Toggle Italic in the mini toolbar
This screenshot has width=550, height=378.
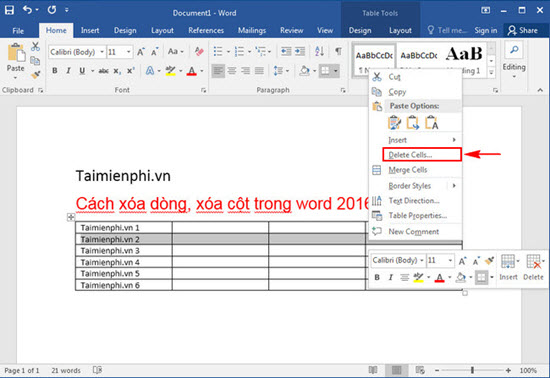click(390, 277)
